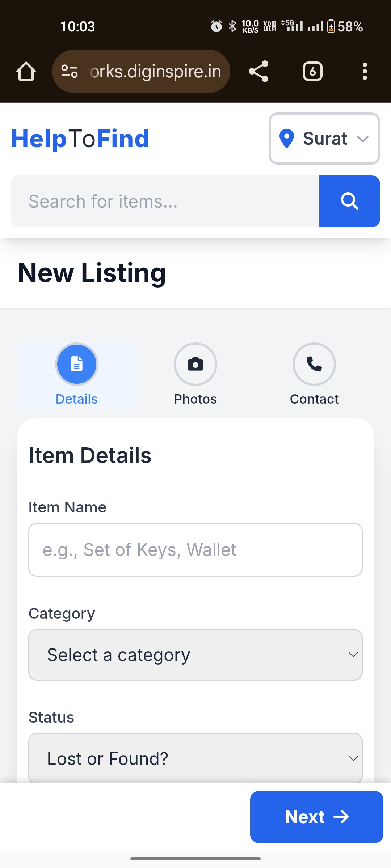Viewport: 391px width, 868px height.
Task: Switch to the Contact step label
Action: point(314,399)
